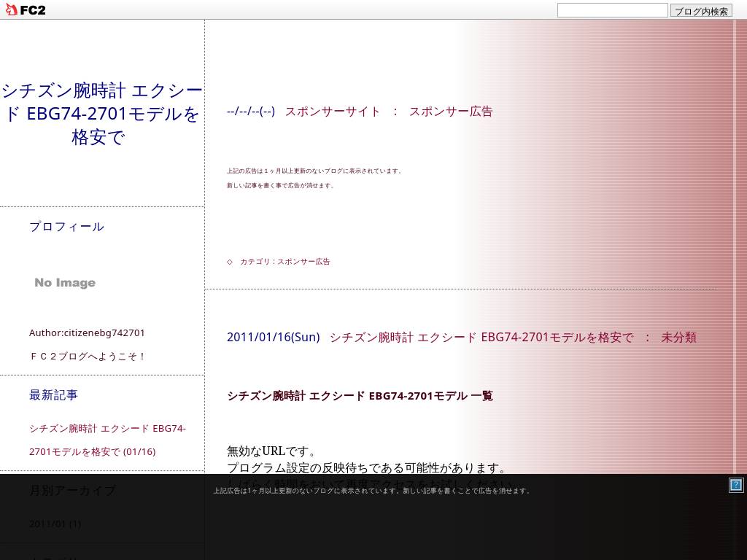Click the スポンサーサイト link
This screenshot has width=747, height=560.
333,112
